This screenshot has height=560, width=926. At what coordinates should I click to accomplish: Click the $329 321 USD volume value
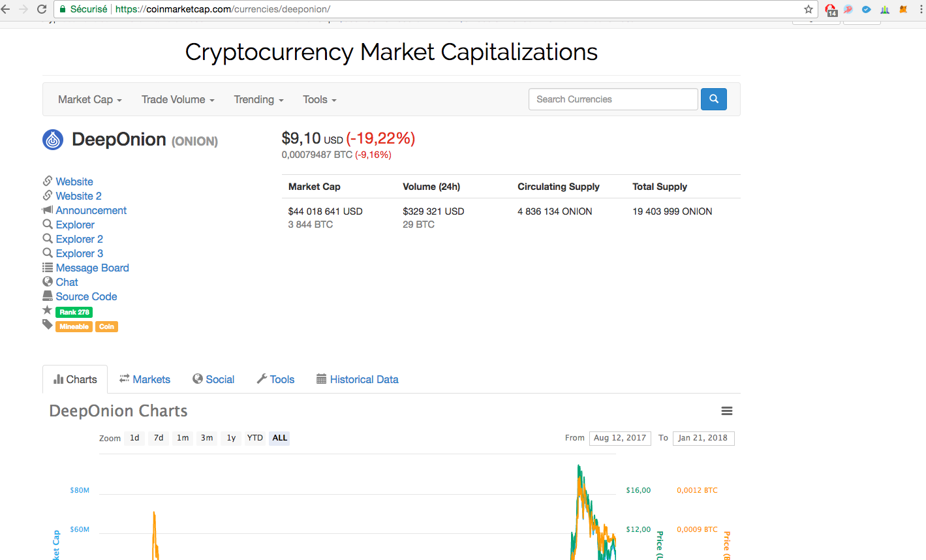(x=433, y=211)
